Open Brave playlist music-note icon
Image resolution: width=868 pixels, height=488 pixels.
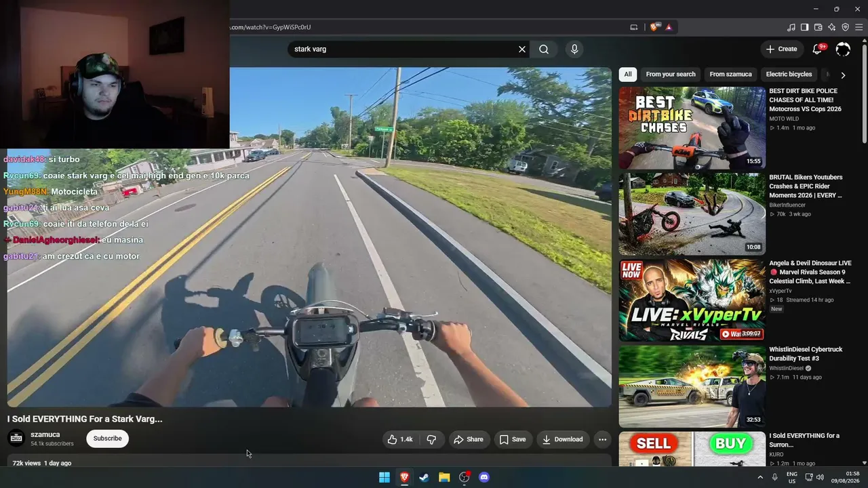791,27
